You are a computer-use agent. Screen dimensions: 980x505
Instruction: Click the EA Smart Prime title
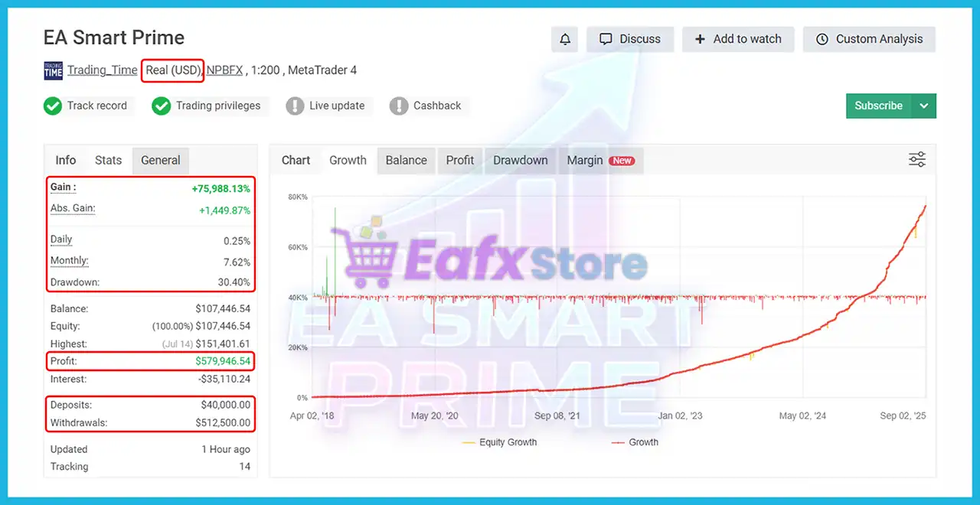[x=114, y=37]
